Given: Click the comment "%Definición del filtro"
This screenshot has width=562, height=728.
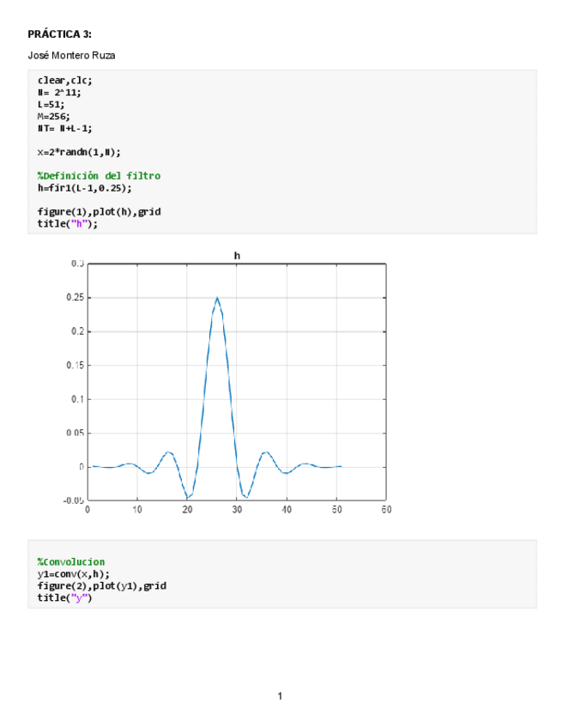Looking at the screenshot, I should (x=99, y=176).
